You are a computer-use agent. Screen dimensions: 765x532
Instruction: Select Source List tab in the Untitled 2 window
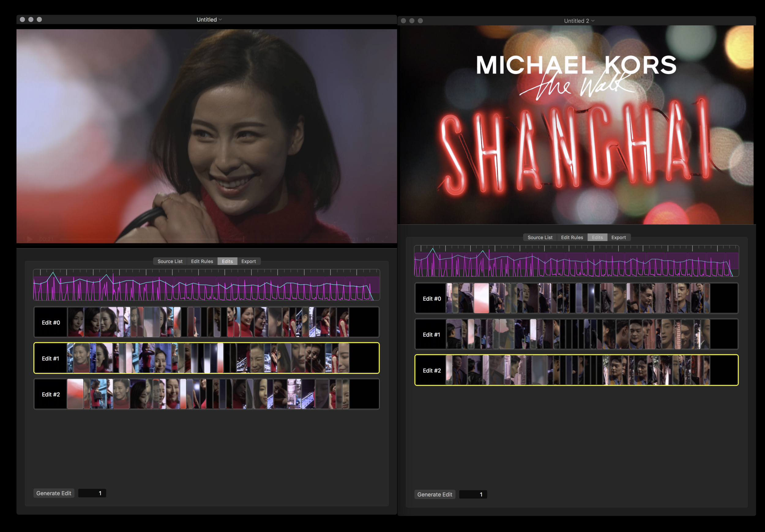coord(540,237)
